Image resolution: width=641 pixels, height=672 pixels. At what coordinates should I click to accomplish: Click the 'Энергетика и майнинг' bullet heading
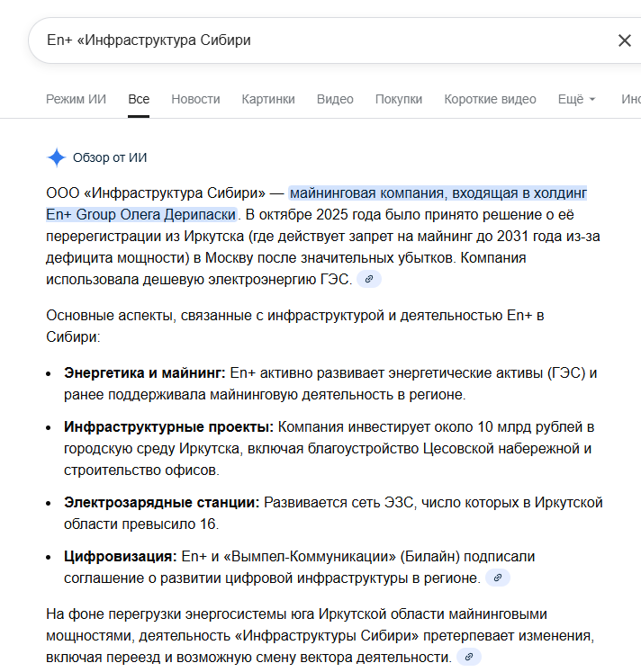click(x=144, y=372)
